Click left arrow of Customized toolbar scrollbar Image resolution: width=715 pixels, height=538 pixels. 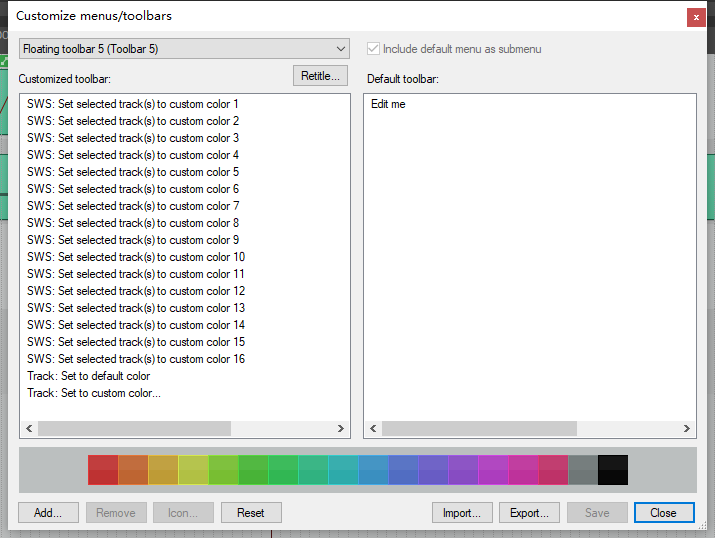click(x=29, y=429)
